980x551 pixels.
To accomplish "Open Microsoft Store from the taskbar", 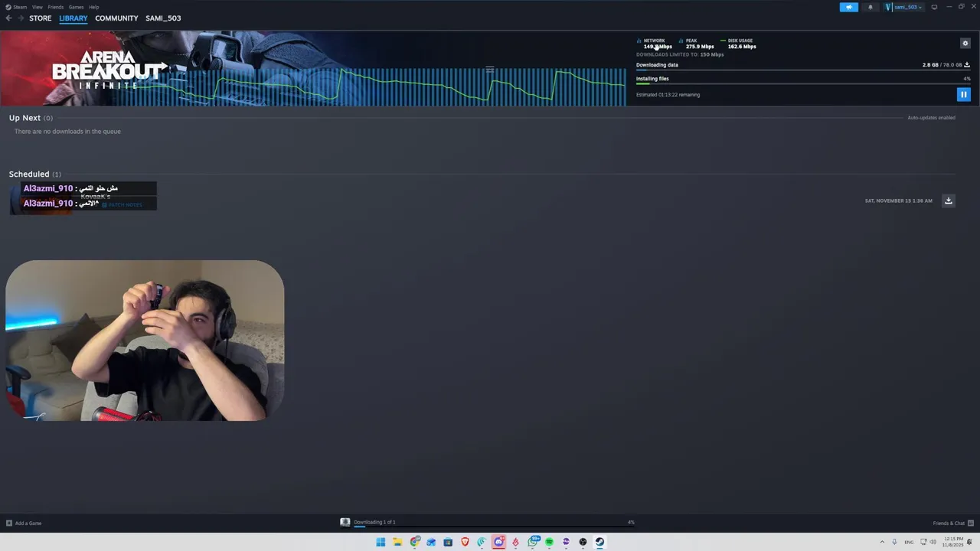I will (448, 542).
